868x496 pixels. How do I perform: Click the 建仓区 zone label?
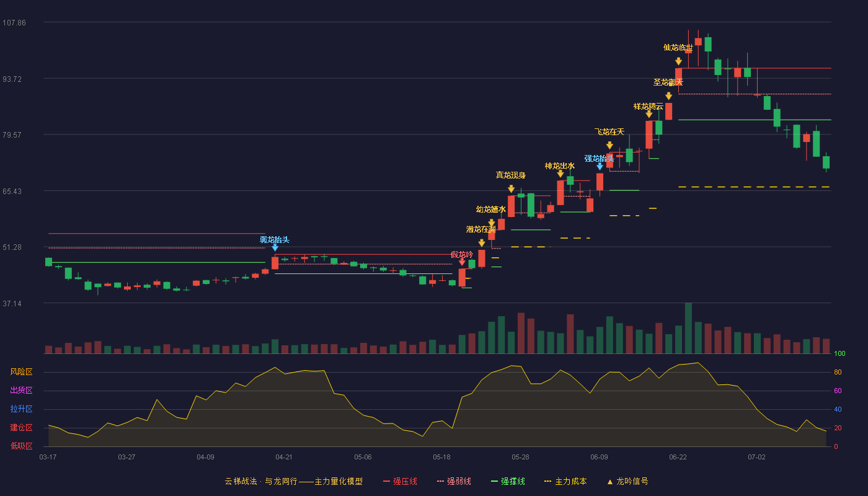tap(22, 428)
